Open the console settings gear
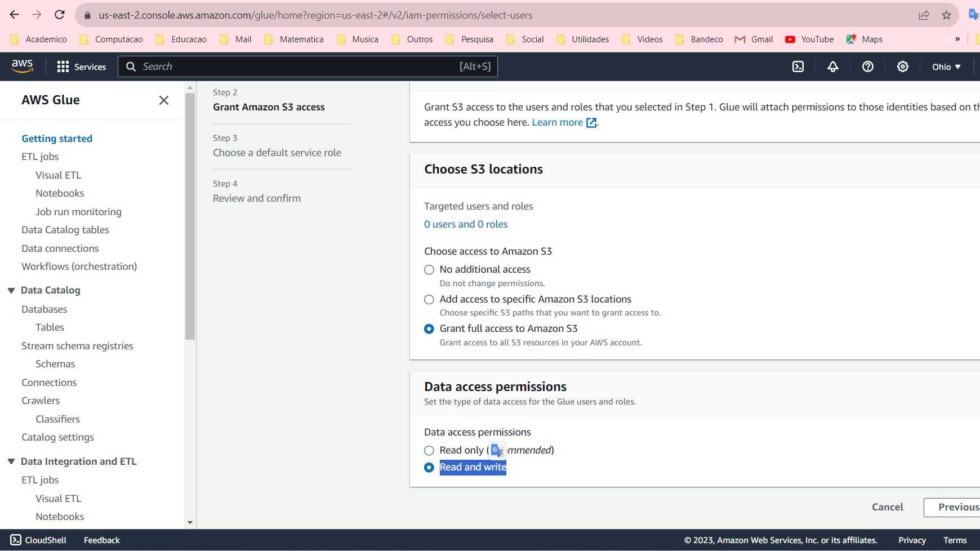The image size is (980, 551). (902, 66)
